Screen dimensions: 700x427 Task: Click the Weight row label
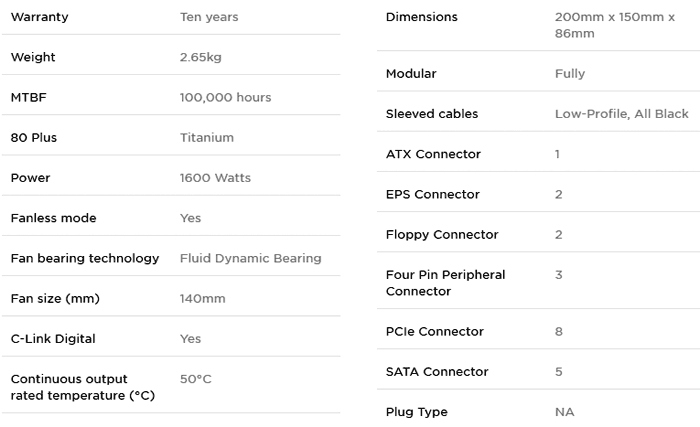(33, 57)
